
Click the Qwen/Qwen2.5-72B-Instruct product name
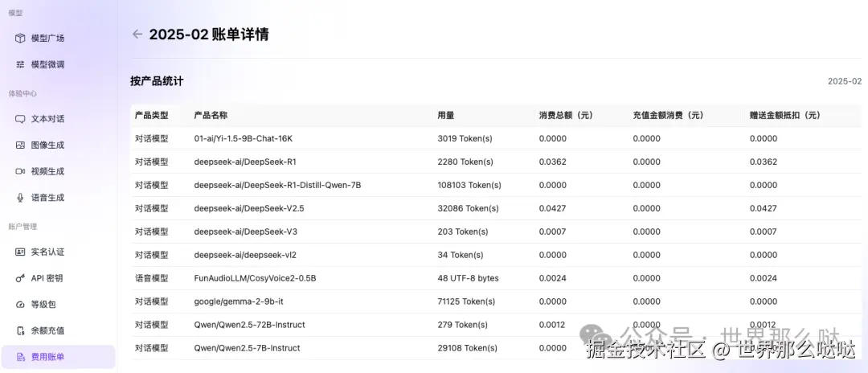[249, 324]
